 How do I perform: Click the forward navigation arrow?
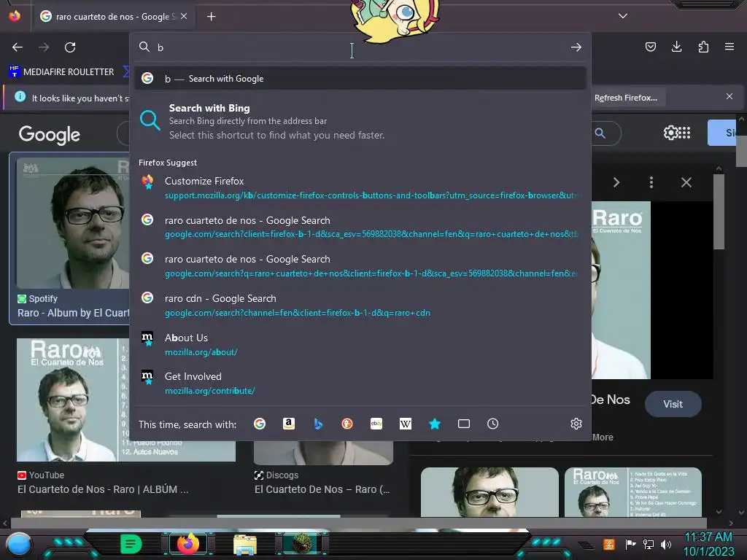[44, 47]
